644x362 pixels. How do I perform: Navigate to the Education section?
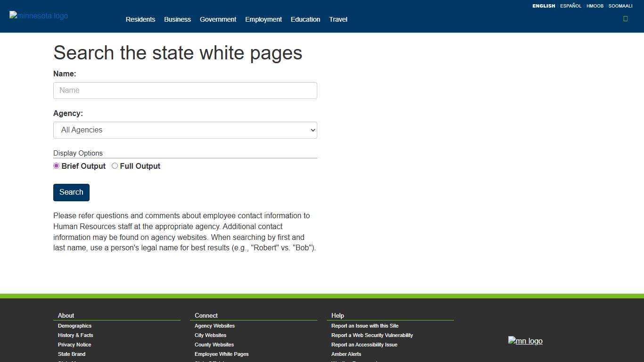pos(305,19)
